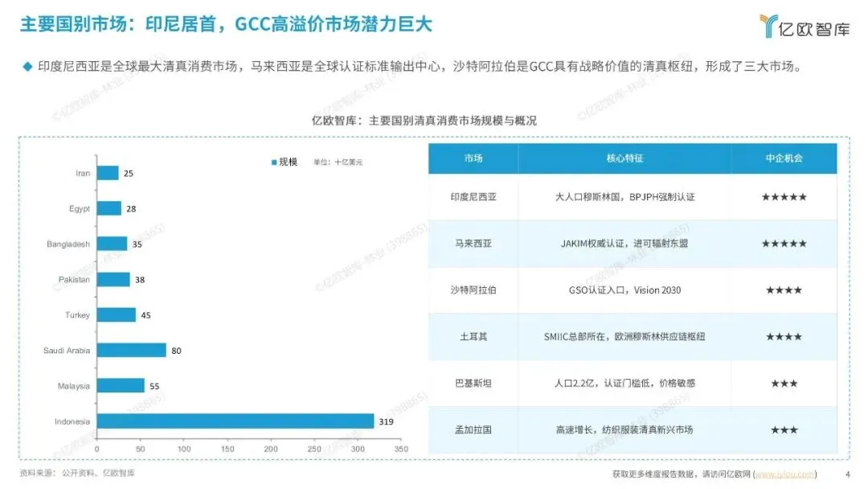This screenshot has width=868, height=489.
Task: Click the star rating for 巴基斯坦
Action: [784, 383]
